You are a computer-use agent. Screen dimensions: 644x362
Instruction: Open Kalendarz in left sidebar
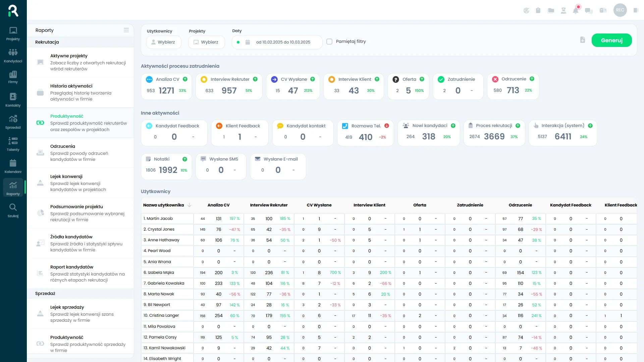(13, 166)
